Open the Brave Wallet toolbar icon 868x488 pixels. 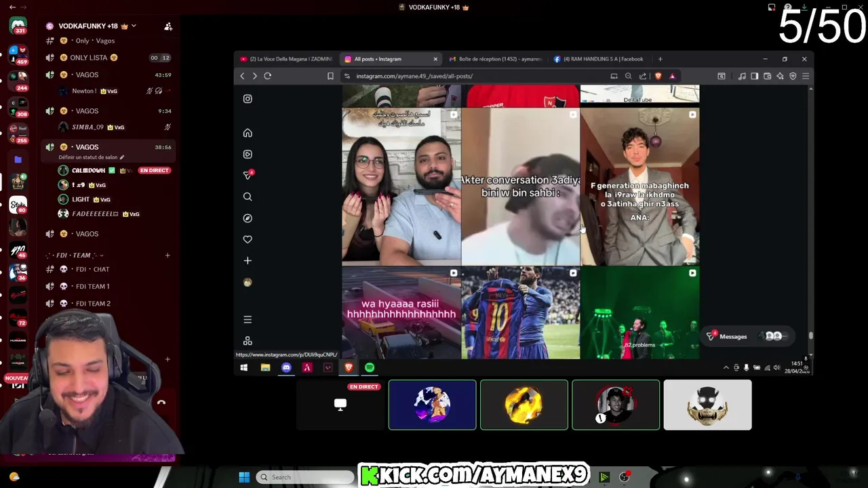pyautogui.click(x=767, y=76)
